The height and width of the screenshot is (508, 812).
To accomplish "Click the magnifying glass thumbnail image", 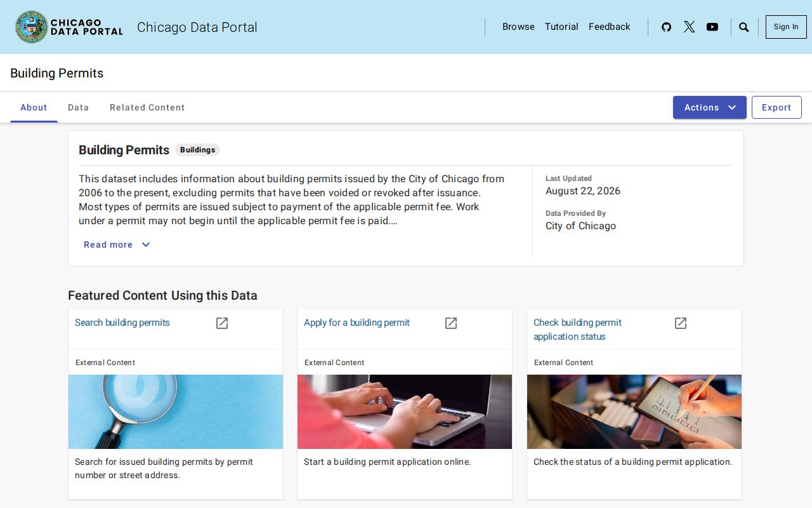I will point(176,411).
